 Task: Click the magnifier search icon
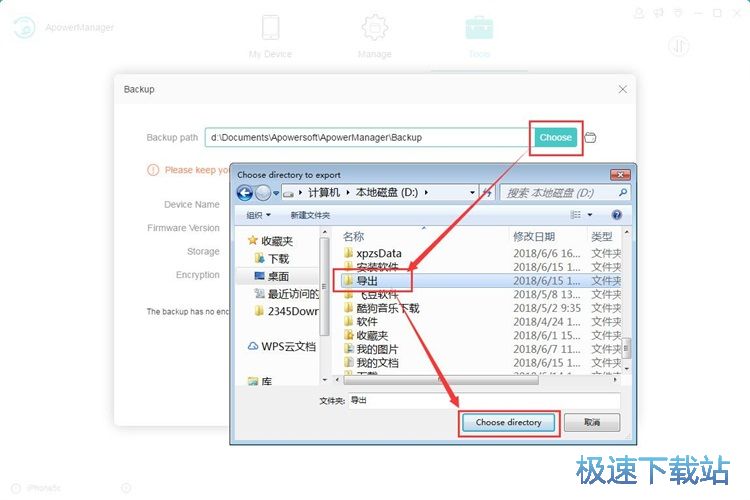[623, 193]
